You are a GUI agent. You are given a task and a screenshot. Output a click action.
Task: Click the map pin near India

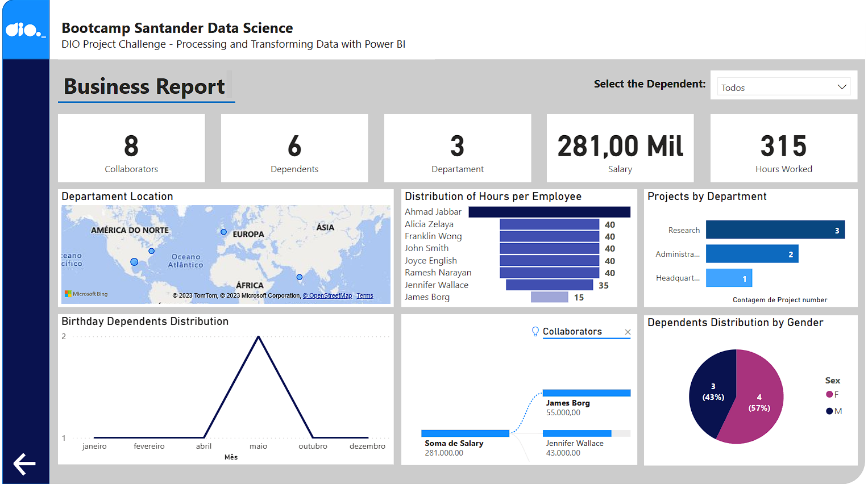[299, 277]
